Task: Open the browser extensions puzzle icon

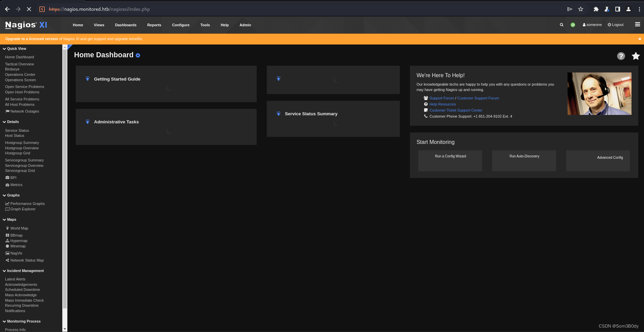Action: (x=596, y=9)
